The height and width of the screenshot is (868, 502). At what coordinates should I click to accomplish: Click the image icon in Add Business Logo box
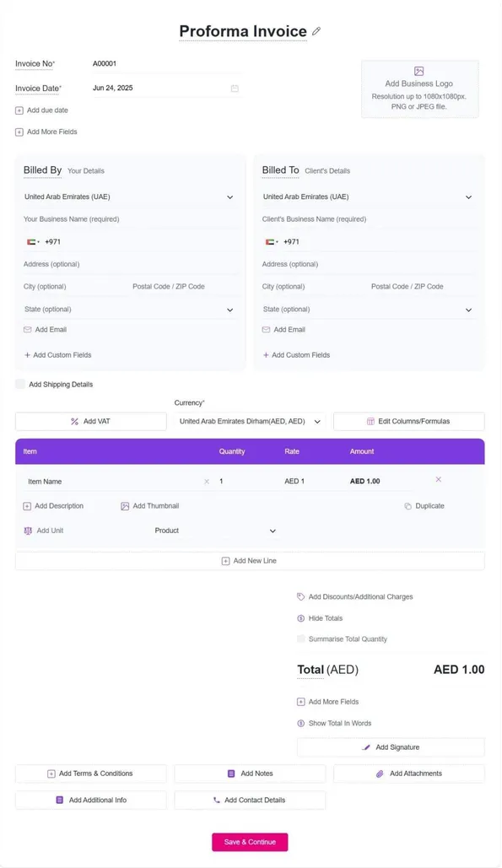(x=419, y=71)
